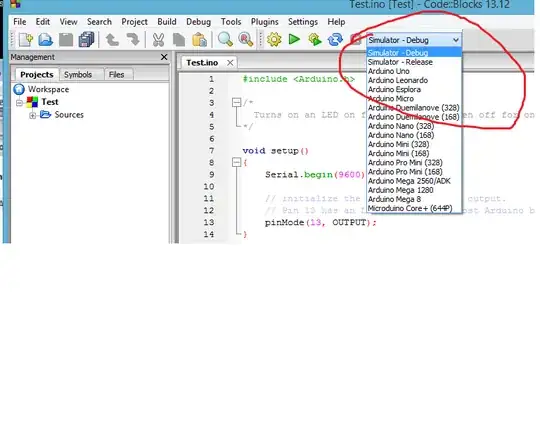
Task: Click the Save file toolbar icon
Action: click(x=66, y=40)
